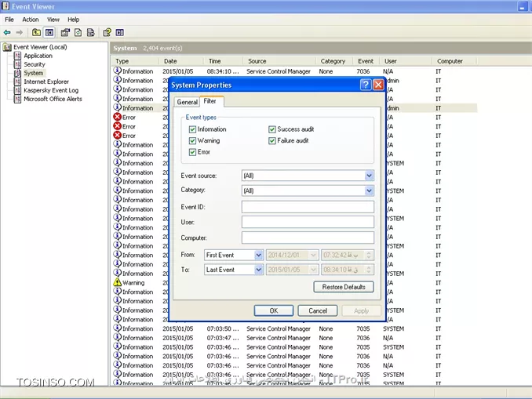The image size is (532, 399).
Task: Sort by the Category column header
Action: coord(333,61)
